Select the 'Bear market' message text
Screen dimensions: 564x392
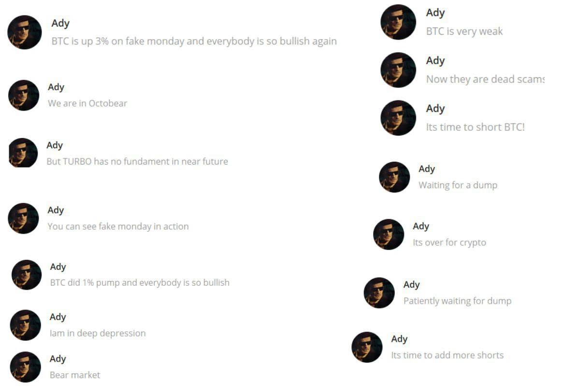[75, 375]
